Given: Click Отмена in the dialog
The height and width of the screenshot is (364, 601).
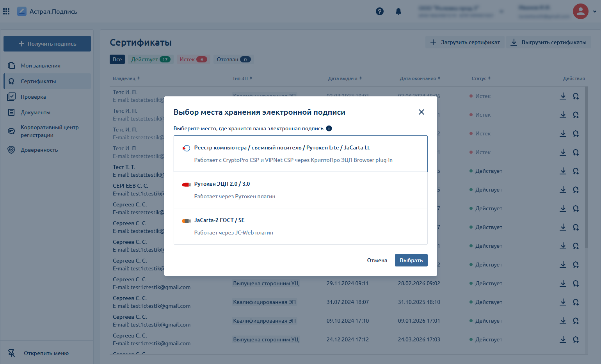Looking at the screenshot, I should pos(377,260).
